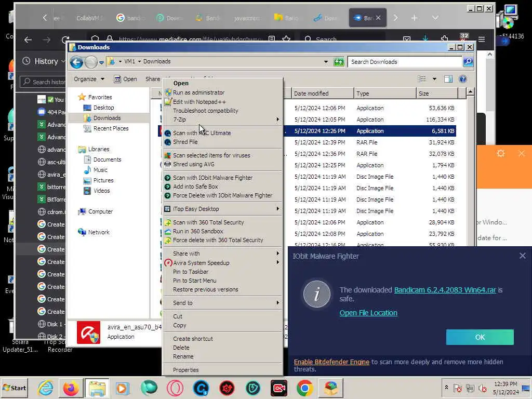This screenshot has height=399, width=532.
Task: Open the Bandicam 6.2.4.2083 Win64.rar link
Action: 445,290
